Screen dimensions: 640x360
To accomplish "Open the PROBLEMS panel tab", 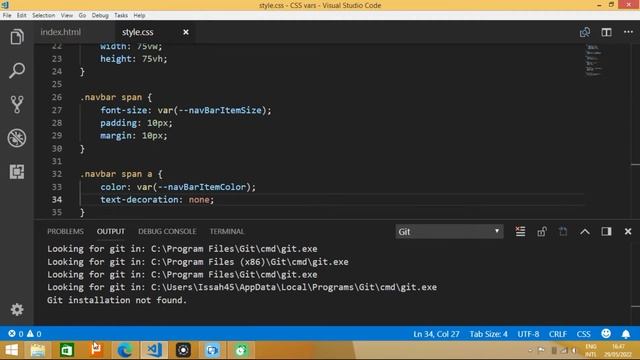I will coord(65,231).
